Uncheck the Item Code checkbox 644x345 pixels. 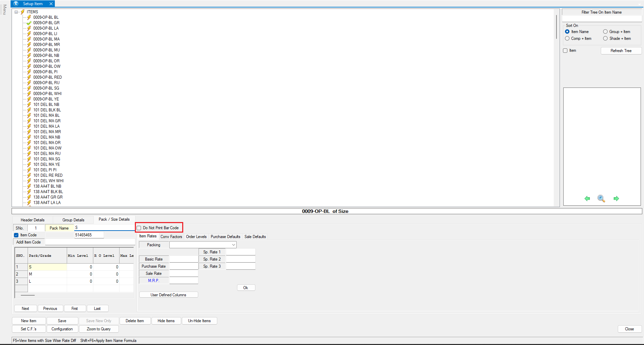coord(16,235)
